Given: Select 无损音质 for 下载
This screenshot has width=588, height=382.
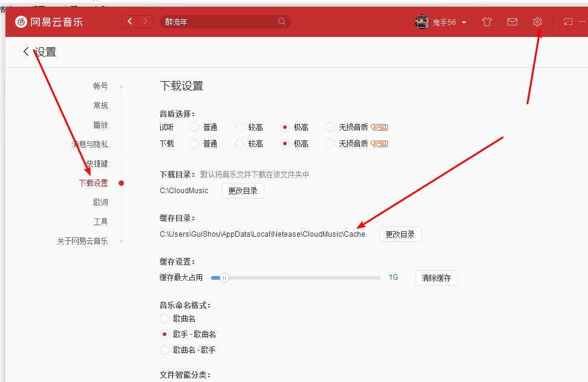Looking at the screenshot, I should point(330,143).
